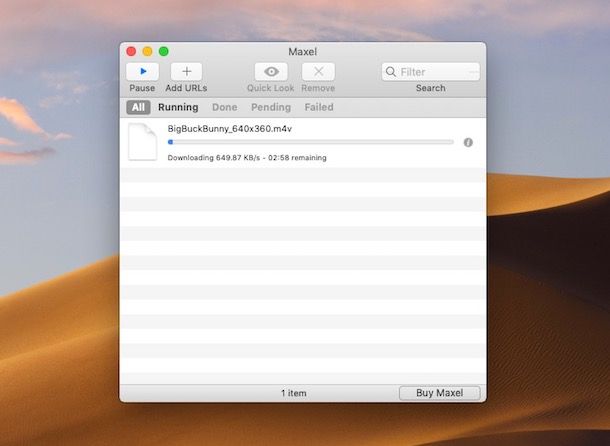Click the 1 item status label
Image resolution: width=610 pixels, height=446 pixels.
tap(294, 393)
